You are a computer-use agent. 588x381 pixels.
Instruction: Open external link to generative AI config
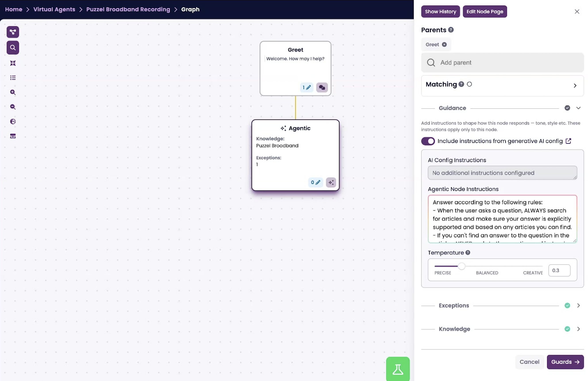(568, 141)
